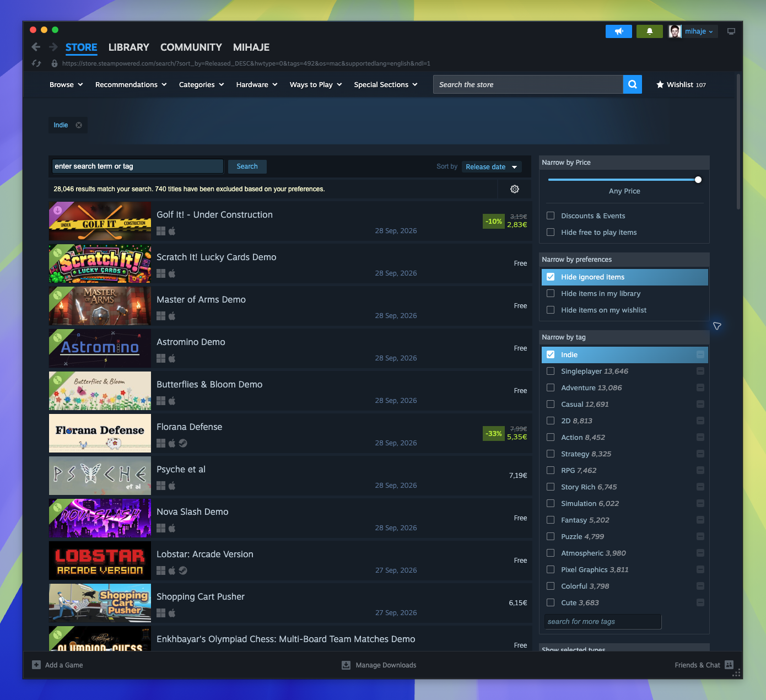Click the Add a Game plus icon

pyautogui.click(x=36, y=665)
